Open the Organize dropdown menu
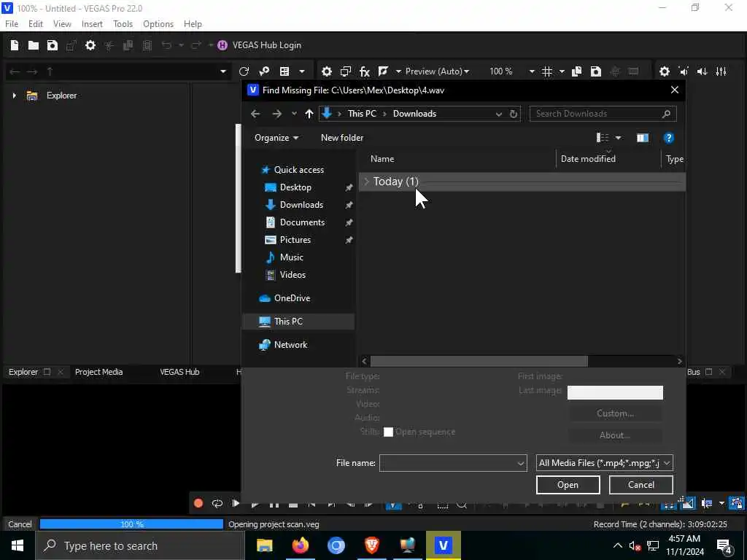Screen dimensions: 747x560 (x=276, y=138)
